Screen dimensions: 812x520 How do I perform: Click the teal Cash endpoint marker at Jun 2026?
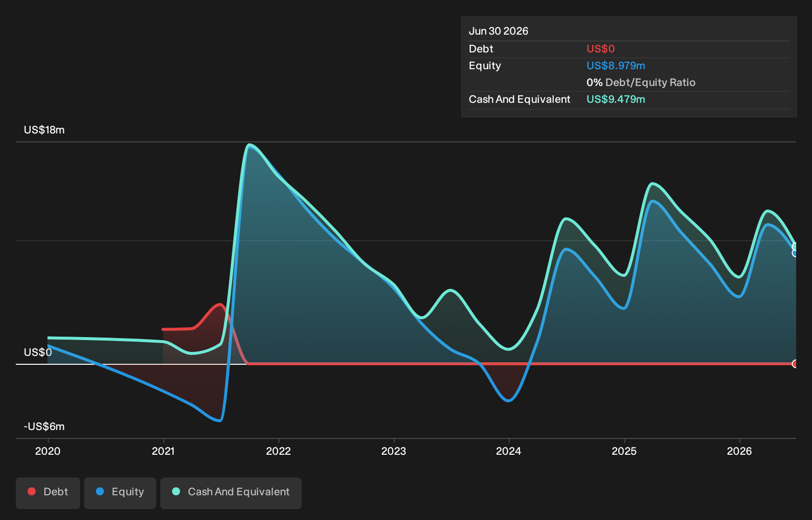(x=795, y=247)
